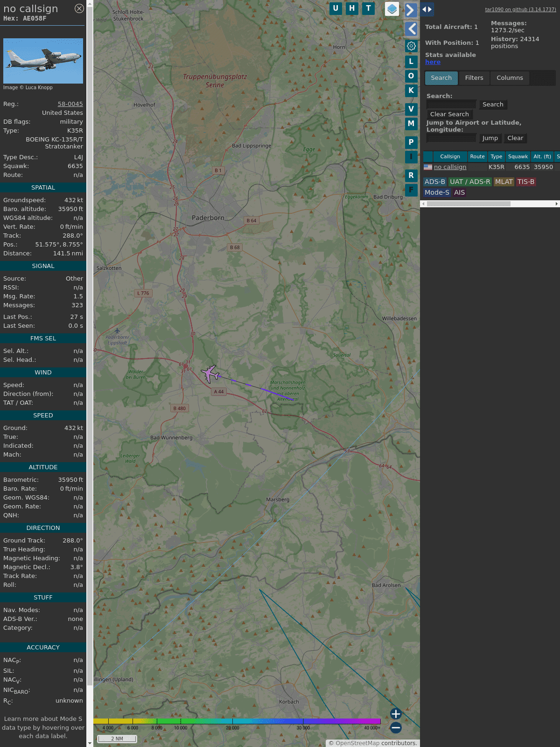Open stats 'here' link
Screen dimensions: 560x747
(x=433, y=62)
